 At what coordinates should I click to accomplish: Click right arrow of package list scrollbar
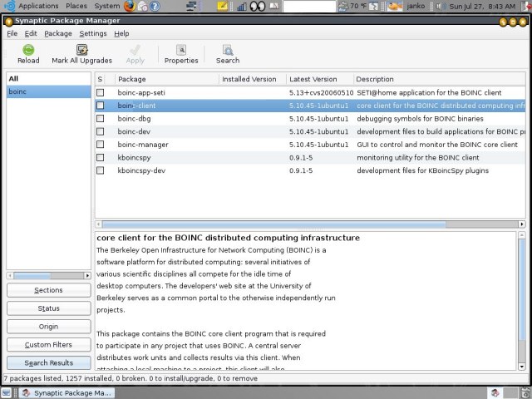[522, 224]
